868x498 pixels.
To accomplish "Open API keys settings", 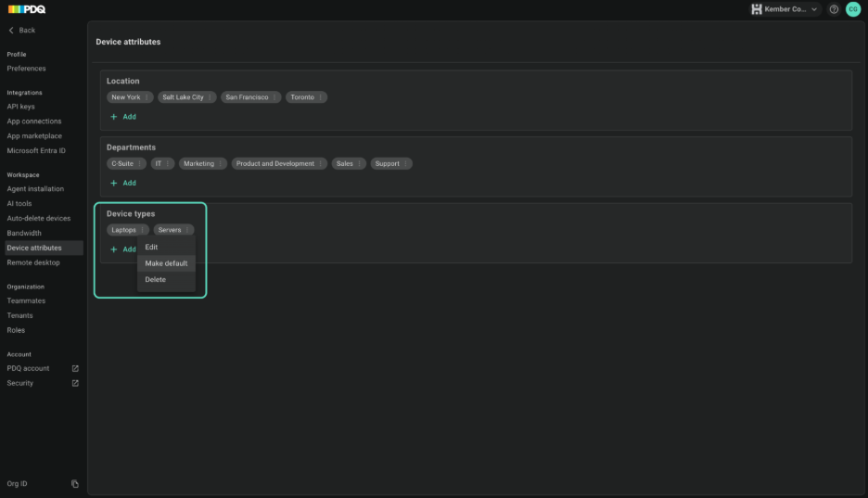I will [20, 107].
